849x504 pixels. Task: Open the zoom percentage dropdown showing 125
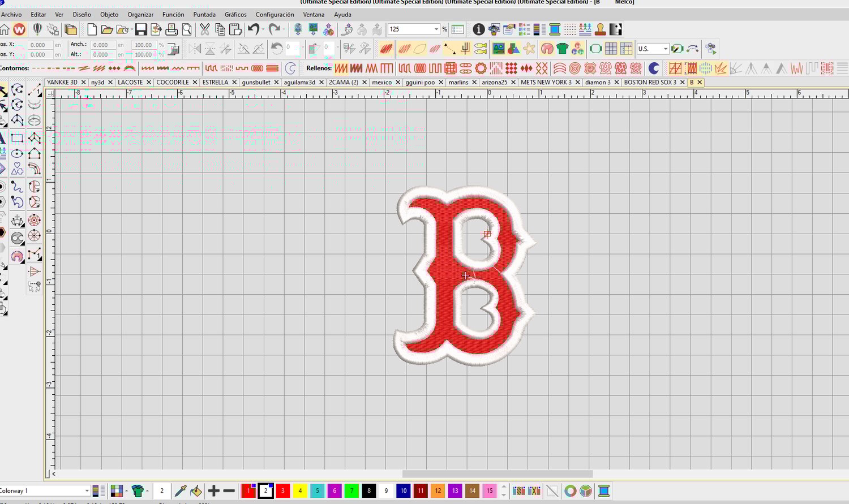[436, 29]
